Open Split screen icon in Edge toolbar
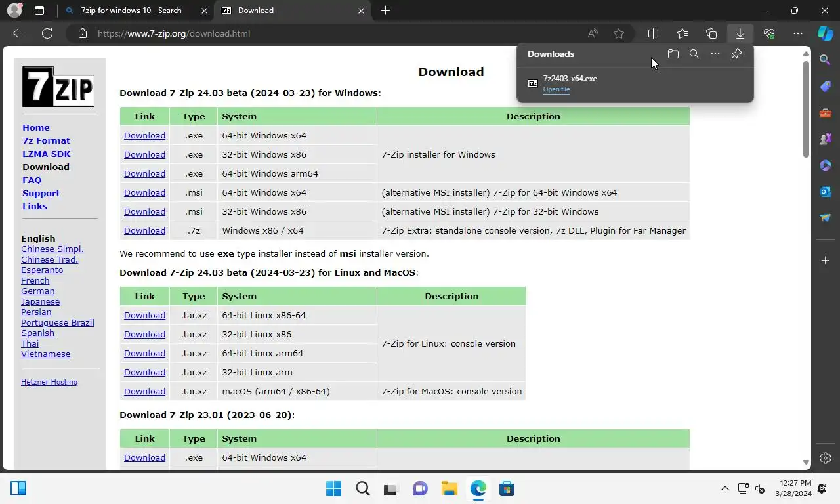This screenshot has height=504, width=840. pyautogui.click(x=654, y=33)
